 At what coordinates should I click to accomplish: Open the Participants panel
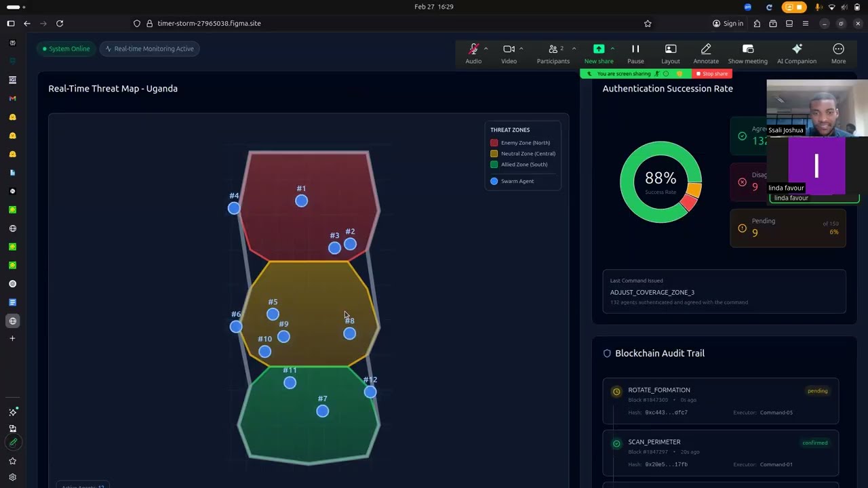point(553,54)
